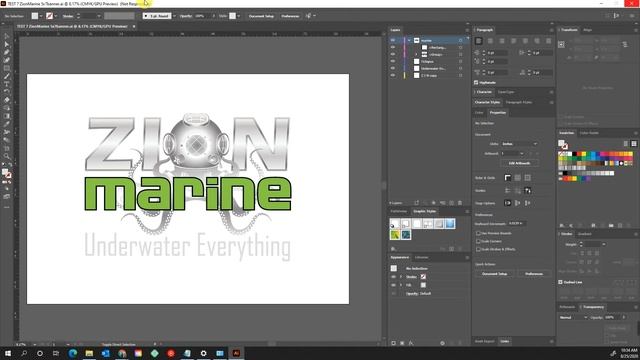Screen dimensions: 640x360
Task: Close the ZionMarine document tab
Action: click(133, 27)
